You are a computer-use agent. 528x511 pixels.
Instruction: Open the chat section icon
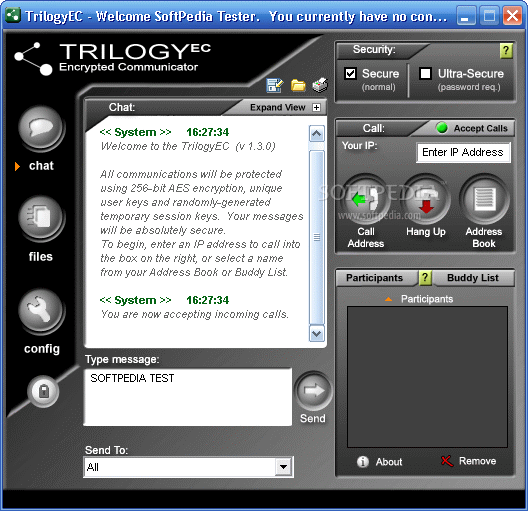coord(41,128)
